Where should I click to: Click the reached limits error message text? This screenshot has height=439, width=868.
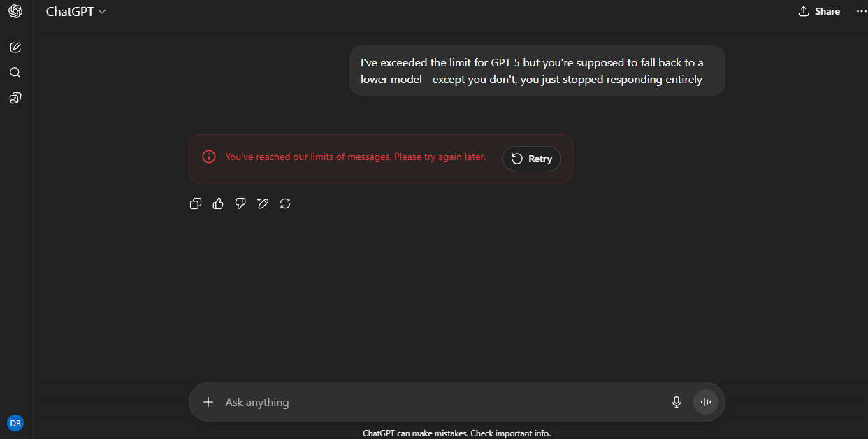(355, 157)
